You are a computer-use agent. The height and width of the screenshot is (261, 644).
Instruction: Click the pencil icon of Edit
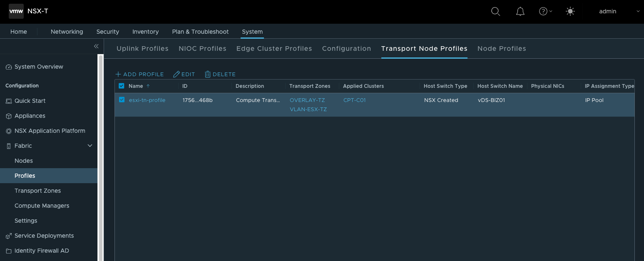[177, 74]
